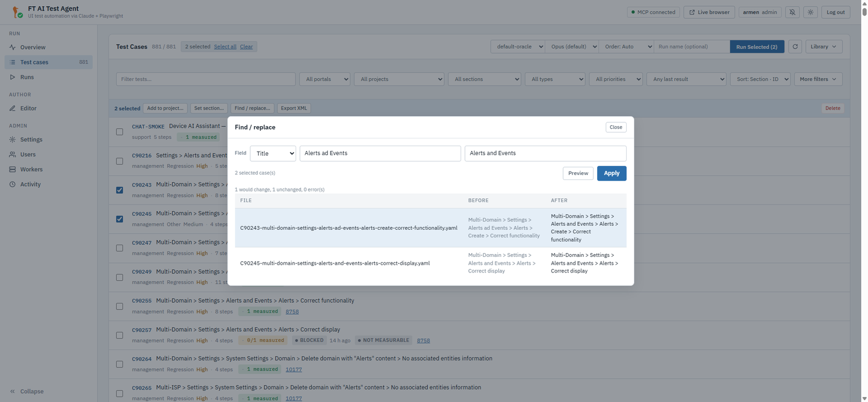Image resolution: width=868 pixels, height=402 pixels.
Task: Click Run Selected (2)
Action: [x=756, y=47]
